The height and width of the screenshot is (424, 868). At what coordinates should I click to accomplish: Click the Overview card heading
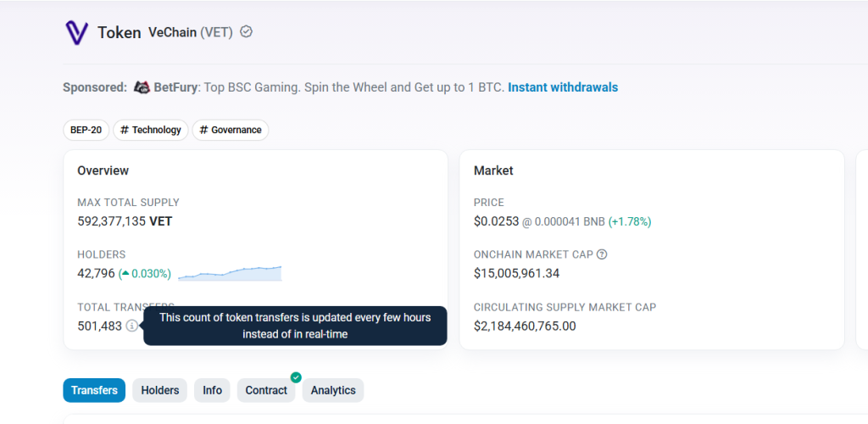103,170
